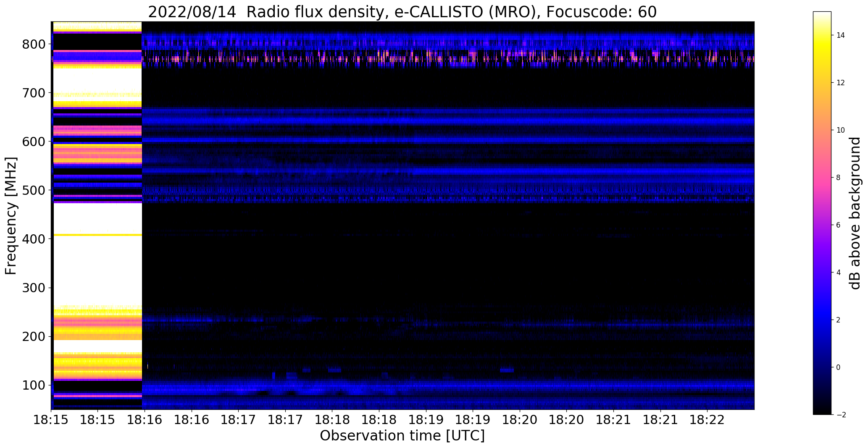Click the 'dB above background' colorbar label
Image resolution: width=868 pixels, height=448 pixels.
tap(855, 213)
